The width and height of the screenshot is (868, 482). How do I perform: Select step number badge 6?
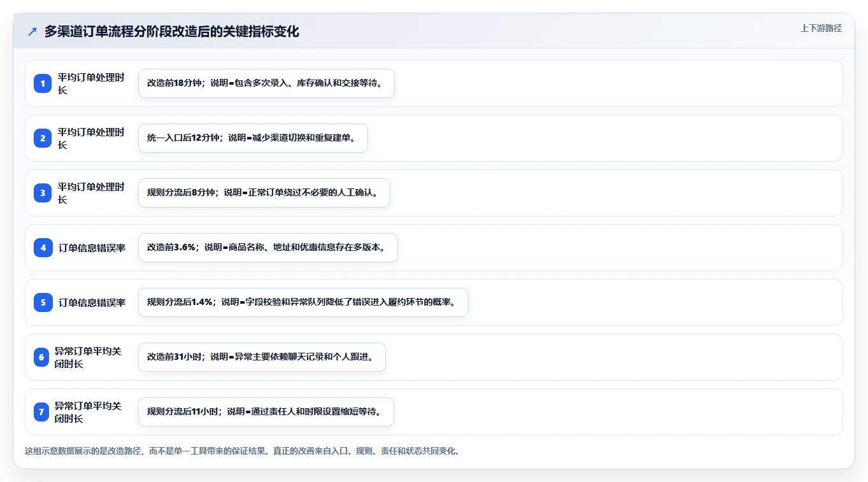(x=41, y=357)
